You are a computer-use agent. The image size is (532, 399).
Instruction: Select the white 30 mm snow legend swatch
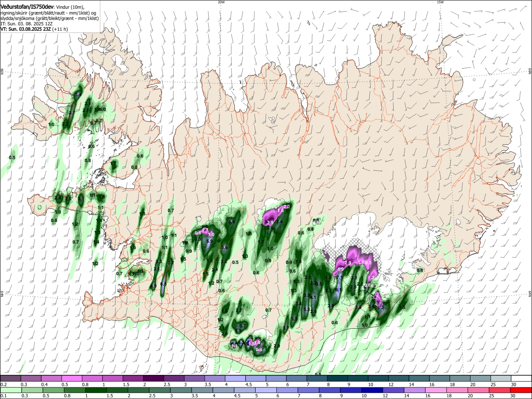(522, 378)
